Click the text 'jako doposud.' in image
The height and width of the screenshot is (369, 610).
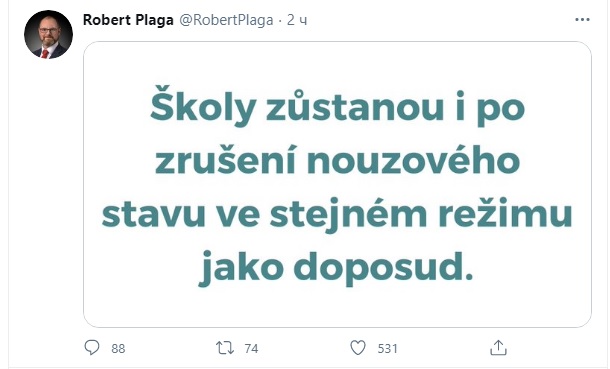pyautogui.click(x=336, y=268)
